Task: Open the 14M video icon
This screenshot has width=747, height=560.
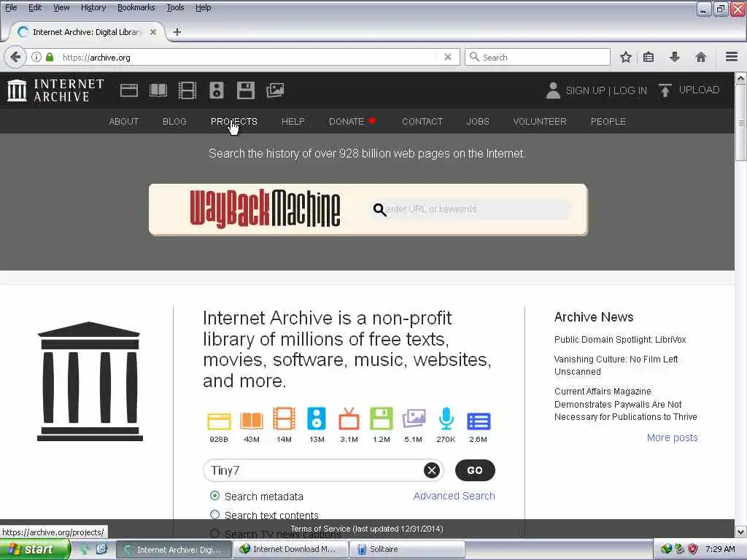Action: click(x=284, y=419)
